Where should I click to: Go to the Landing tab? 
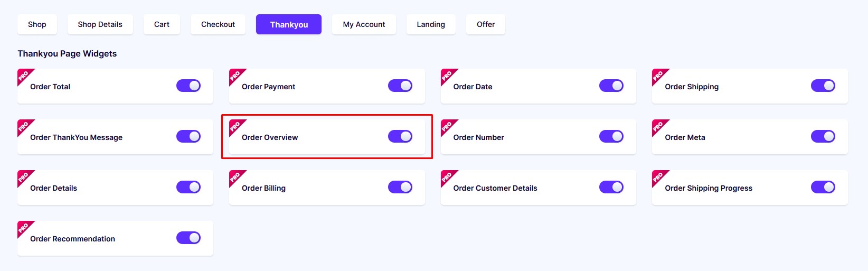pyautogui.click(x=431, y=24)
